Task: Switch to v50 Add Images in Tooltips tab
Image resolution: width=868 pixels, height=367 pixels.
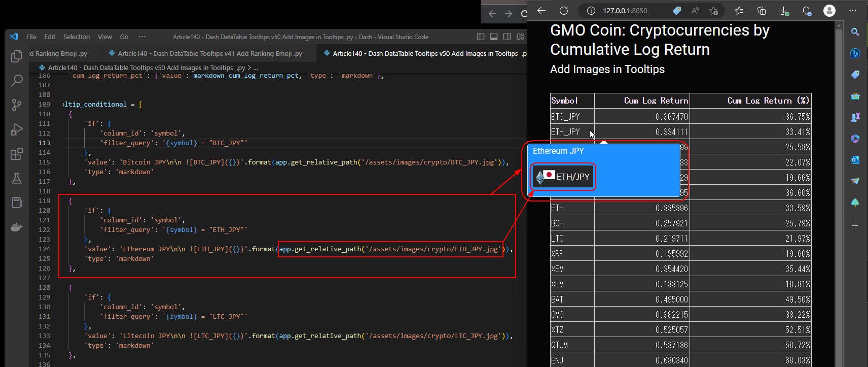Action: (422, 53)
